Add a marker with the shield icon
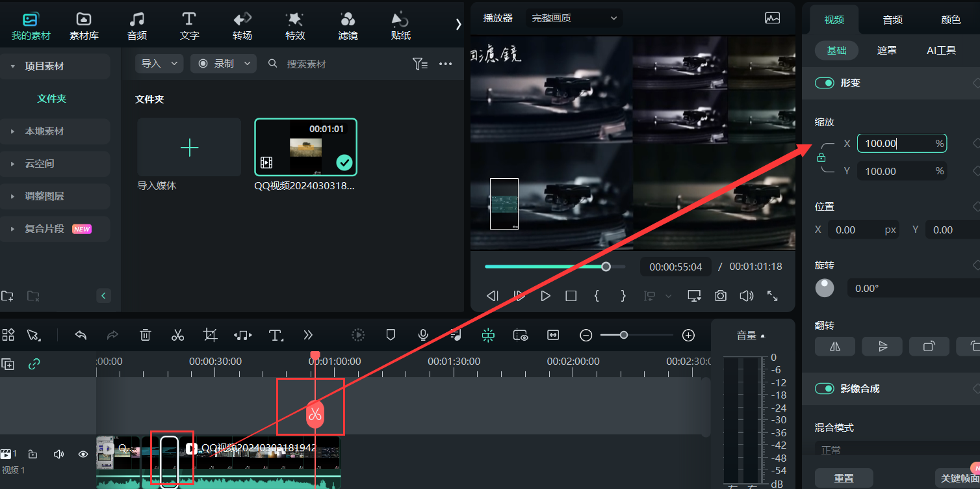 [391, 335]
